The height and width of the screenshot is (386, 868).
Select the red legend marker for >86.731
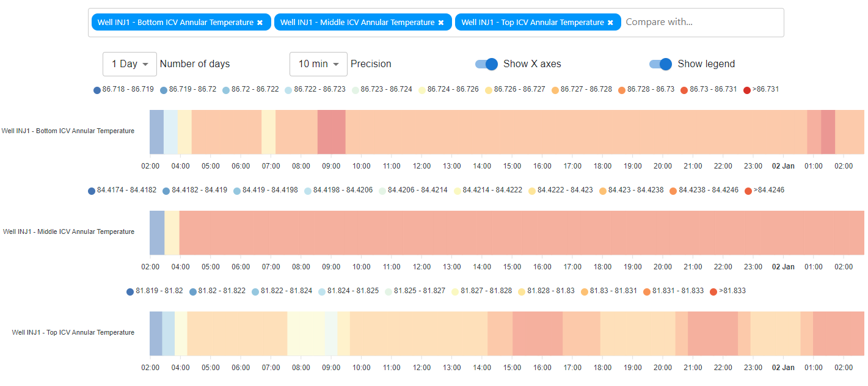tap(746, 89)
